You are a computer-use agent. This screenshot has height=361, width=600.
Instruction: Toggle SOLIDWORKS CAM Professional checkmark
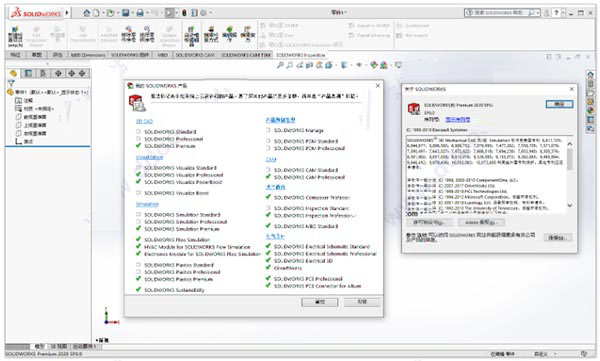click(x=268, y=177)
